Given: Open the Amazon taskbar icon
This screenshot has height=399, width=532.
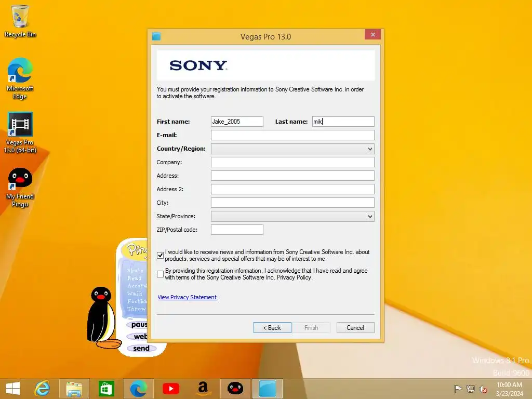Looking at the screenshot, I should pos(203,389).
